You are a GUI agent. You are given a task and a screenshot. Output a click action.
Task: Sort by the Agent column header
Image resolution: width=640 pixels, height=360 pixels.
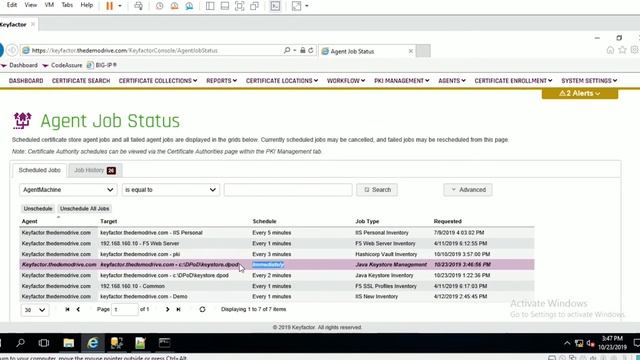click(29, 221)
